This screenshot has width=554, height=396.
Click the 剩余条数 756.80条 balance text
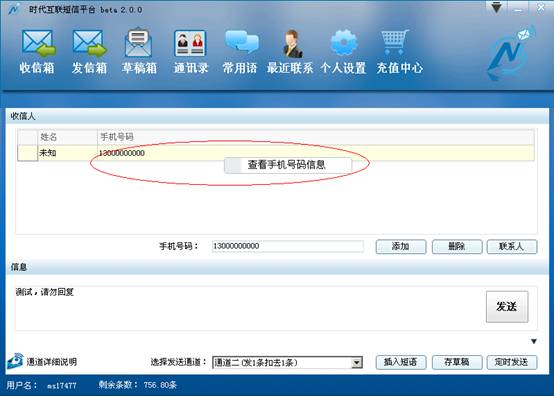[137, 385]
